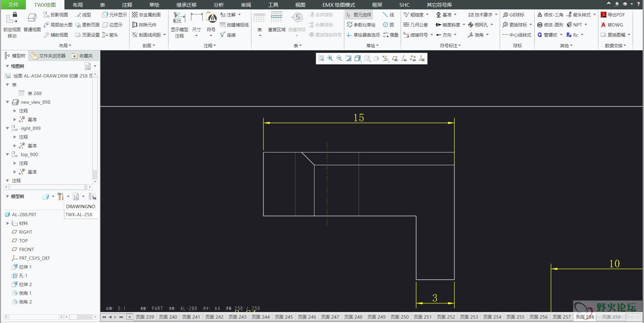Open the 粗糙度 roughness dropdown arrow
644x323 pixels.
pos(427,15)
